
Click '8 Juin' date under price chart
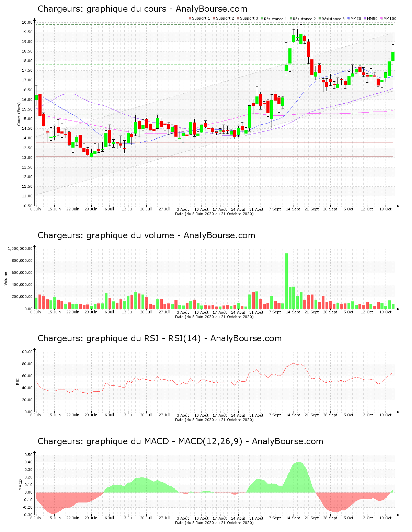pos(36,209)
